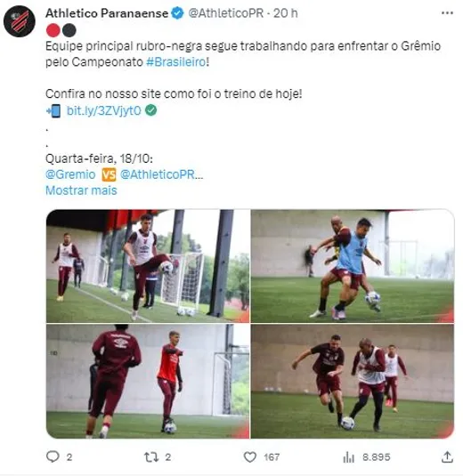Open the three-dot more options menu
This screenshot has height=476, width=463.
tap(447, 13)
